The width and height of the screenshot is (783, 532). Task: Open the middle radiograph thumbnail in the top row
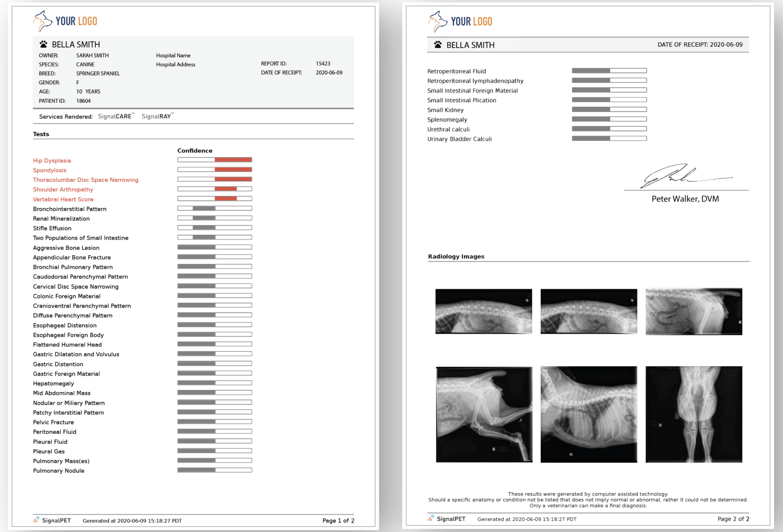tap(588, 311)
